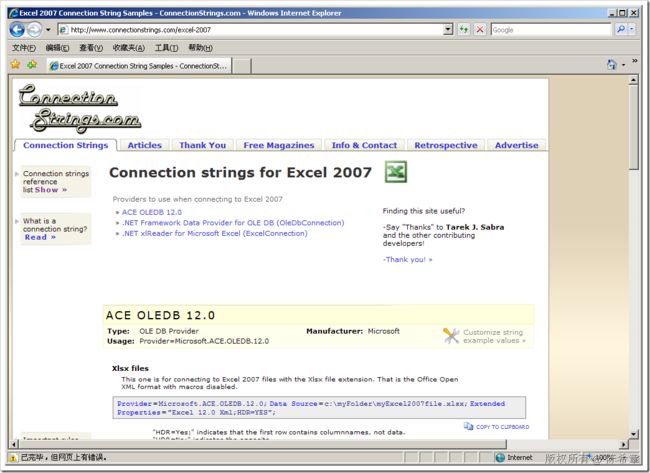Click the Connection strings for Excel 2007 heading
This screenshot has height=473, width=650.
[x=240, y=172]
